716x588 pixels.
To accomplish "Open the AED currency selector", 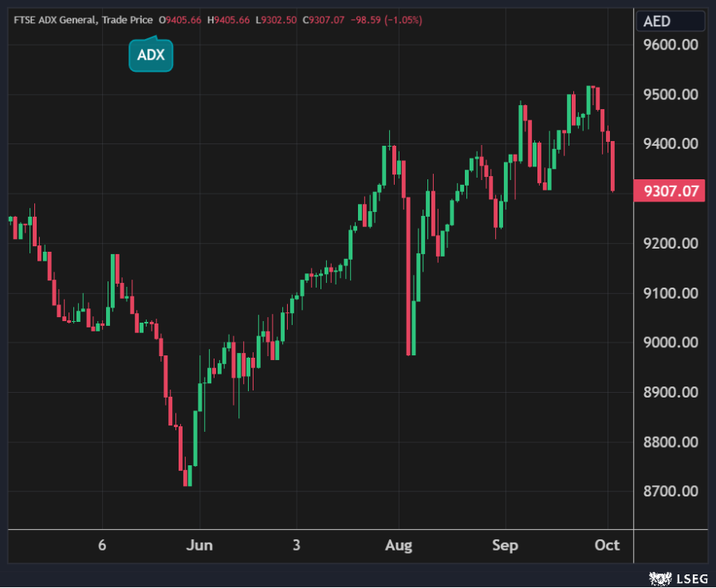I will click(658, 22).
